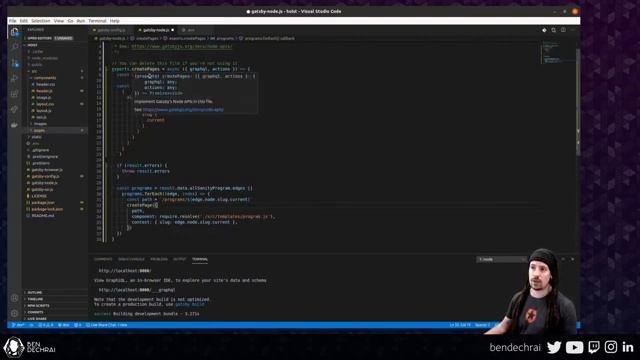Click the split editor icon in editor toolbar
The width and height of the screenshot is (640, 360).
(563, 30)
